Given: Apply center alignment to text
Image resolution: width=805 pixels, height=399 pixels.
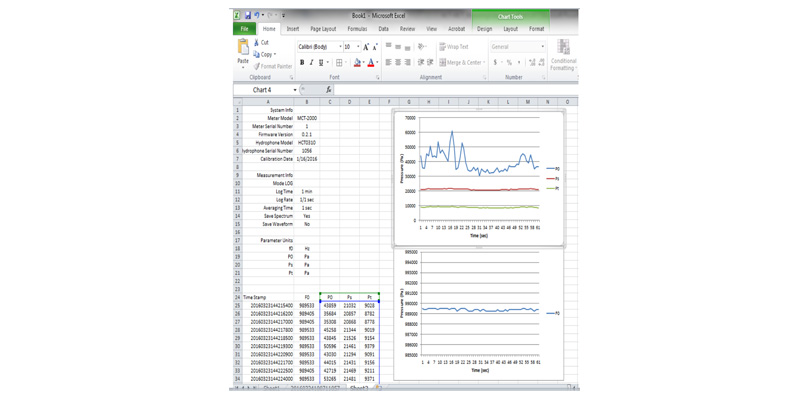Looking at the screenshot, I should click(x=398, y=63).
